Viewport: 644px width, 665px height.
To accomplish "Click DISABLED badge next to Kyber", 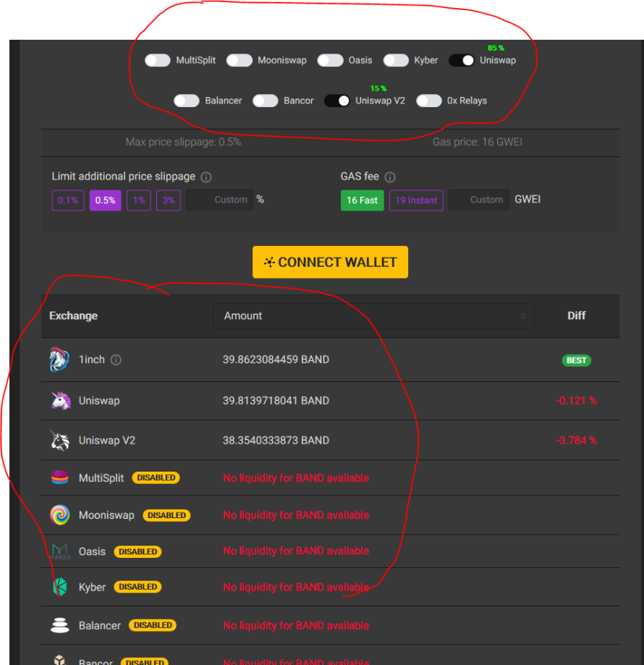I will (x=137, y=587).
